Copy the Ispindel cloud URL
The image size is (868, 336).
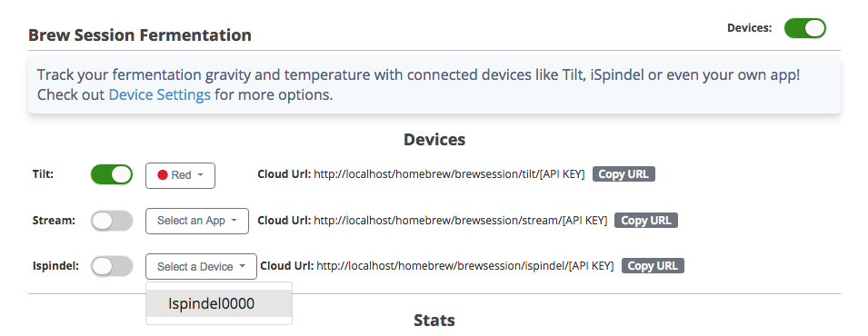[x=653, y=266]
